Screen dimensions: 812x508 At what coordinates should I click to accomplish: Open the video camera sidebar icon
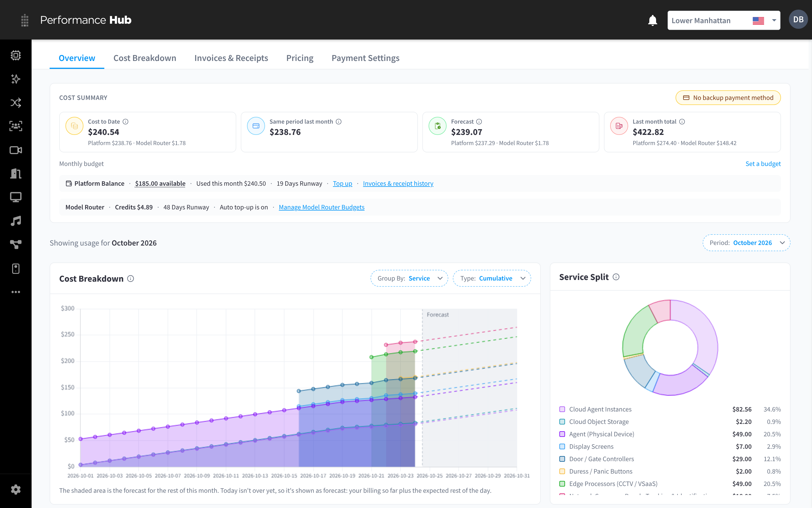click(16, 150)
